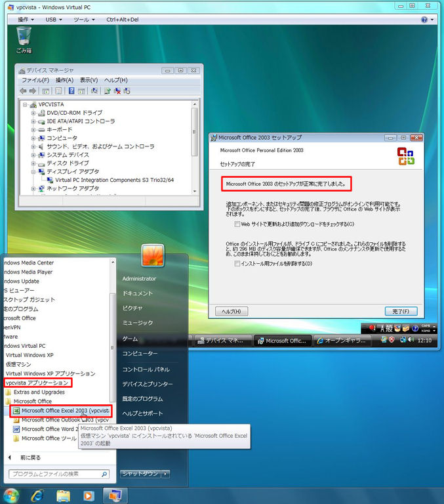Check 'インストール用ファイルを削除する(D)' box

237,264
